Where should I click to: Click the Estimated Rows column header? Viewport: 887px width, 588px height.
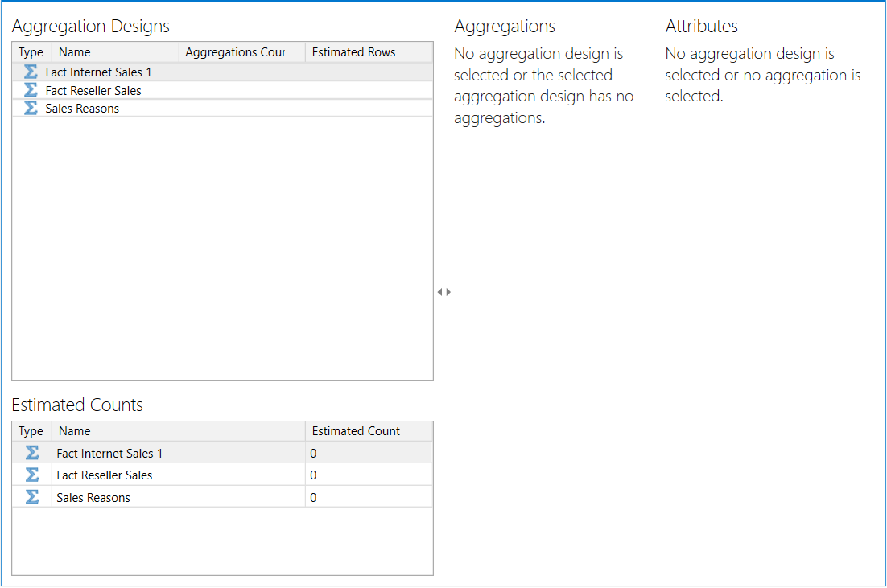pyautogui.click(x=353, y=51)
